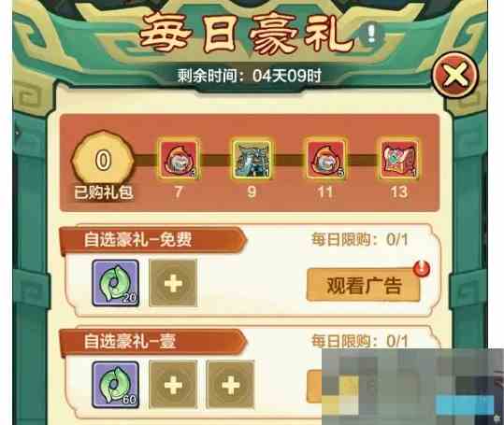
Task: Select the armored hero reward above milestone 9
Action: pos(252,160)
